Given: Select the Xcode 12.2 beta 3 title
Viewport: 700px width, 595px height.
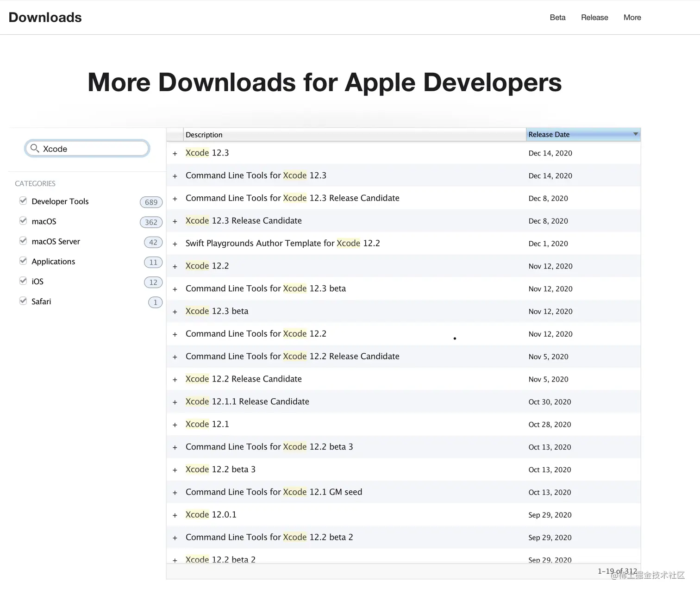Looking at the screenshot, I should [x=220, y=470].
